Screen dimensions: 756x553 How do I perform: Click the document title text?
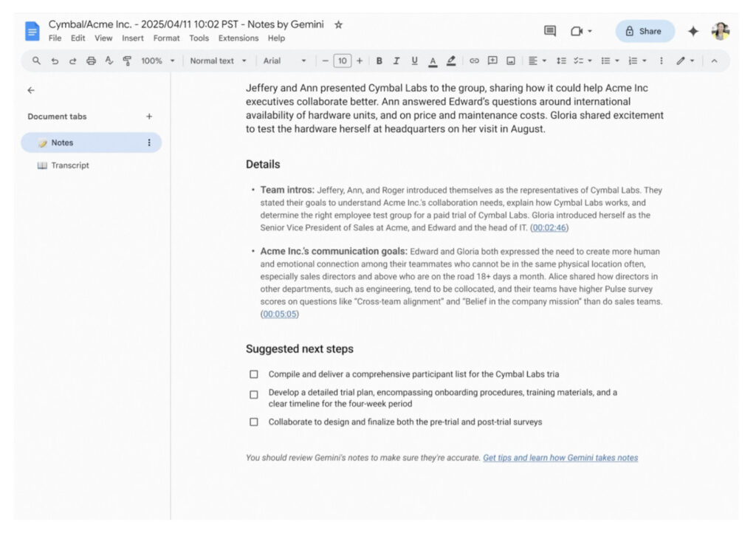pyautogui.click(x=186, y=24)
